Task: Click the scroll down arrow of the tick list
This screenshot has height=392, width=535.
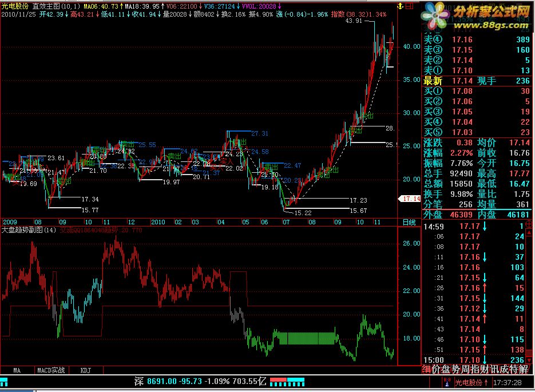Action: (x=529, y=361)
